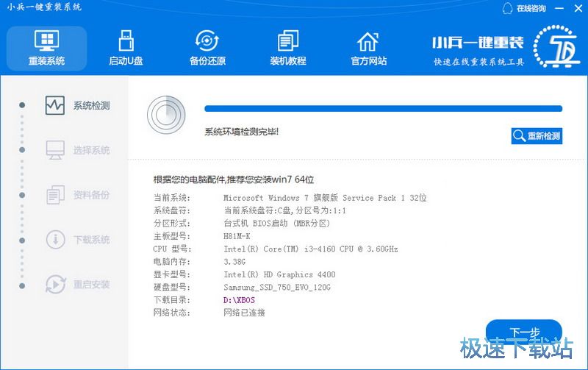Click the system detection progress bar
The image size is (588, 370).
pos(382,109)
